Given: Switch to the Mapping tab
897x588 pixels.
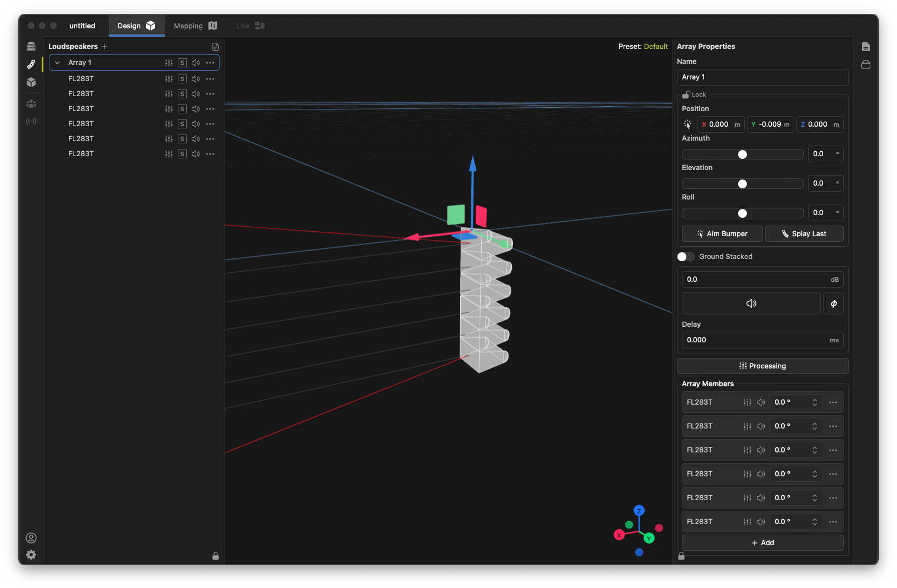Looking at the screenshot, I should coord(195,26).
